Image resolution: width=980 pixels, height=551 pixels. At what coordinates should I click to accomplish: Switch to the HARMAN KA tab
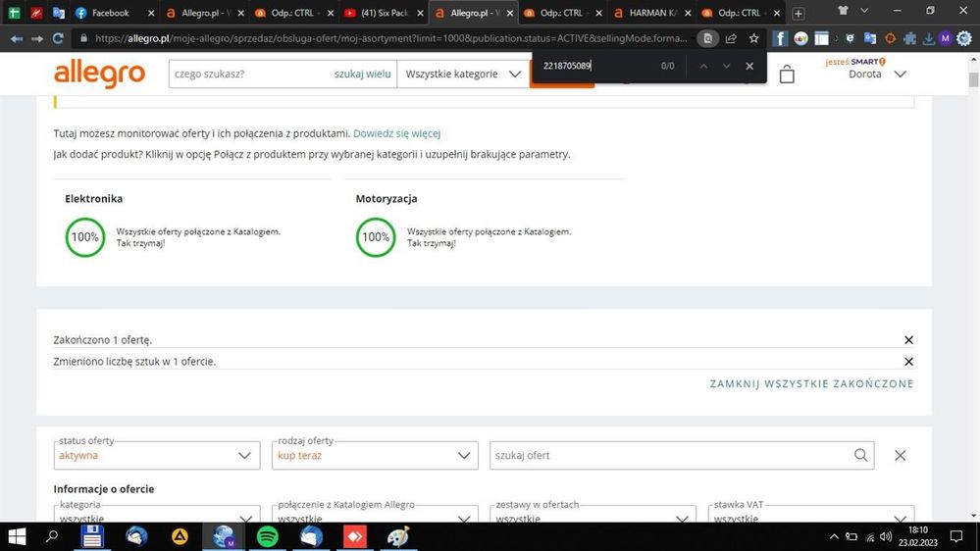pos(652,13)
